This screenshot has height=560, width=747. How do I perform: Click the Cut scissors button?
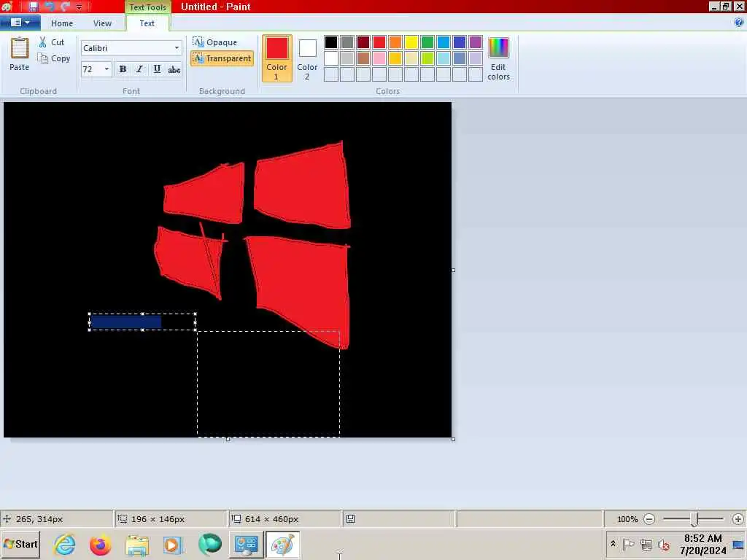[x=52, y=42]
